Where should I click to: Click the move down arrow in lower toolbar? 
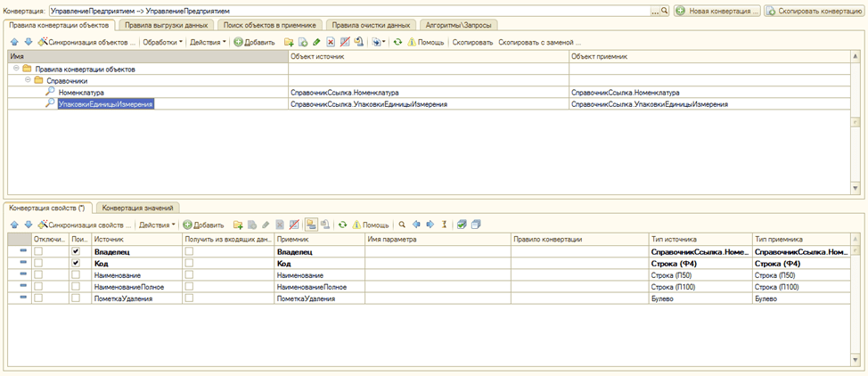point(27,225)
